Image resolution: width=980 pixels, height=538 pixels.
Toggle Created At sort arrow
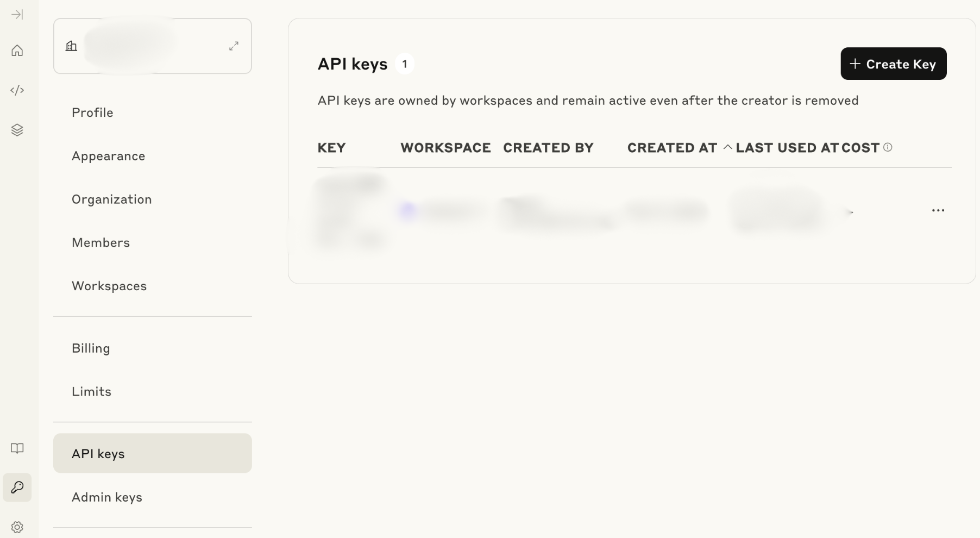pos(727,147)
